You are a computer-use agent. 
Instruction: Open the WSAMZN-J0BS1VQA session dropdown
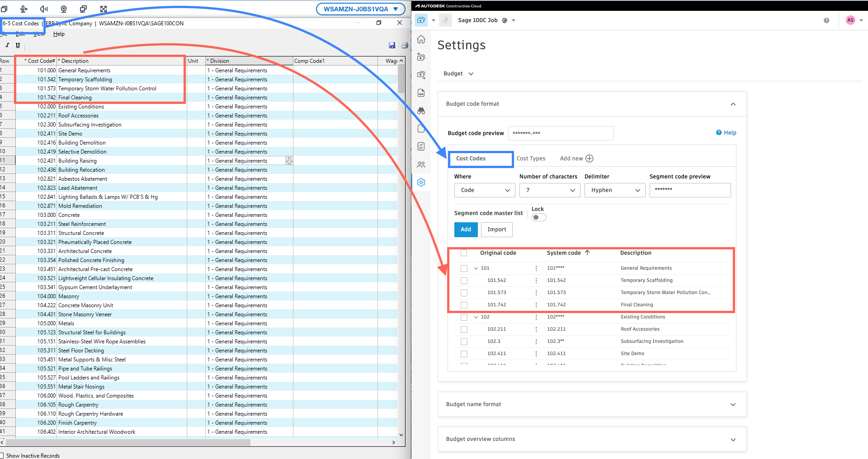click(361, 9)
